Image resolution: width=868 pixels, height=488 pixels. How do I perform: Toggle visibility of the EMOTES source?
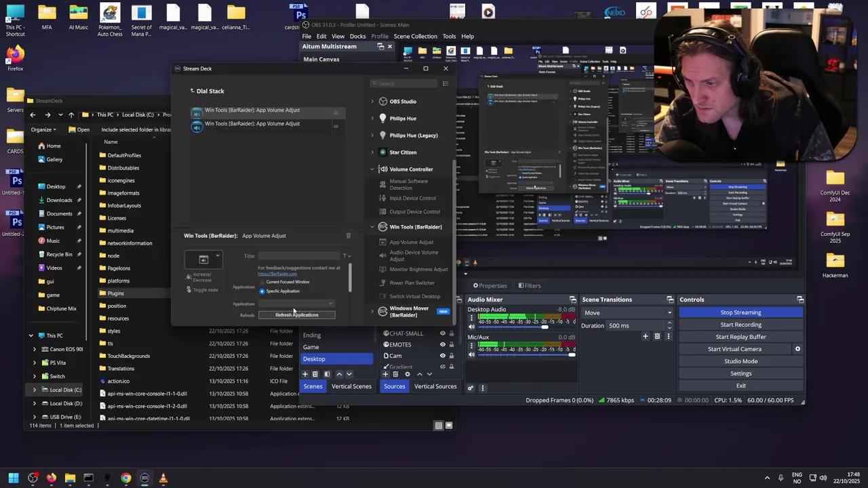click(x=443, y=344)
